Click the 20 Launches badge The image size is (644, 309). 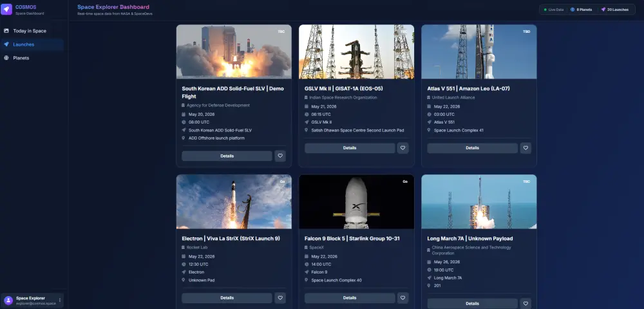point(614,10)
